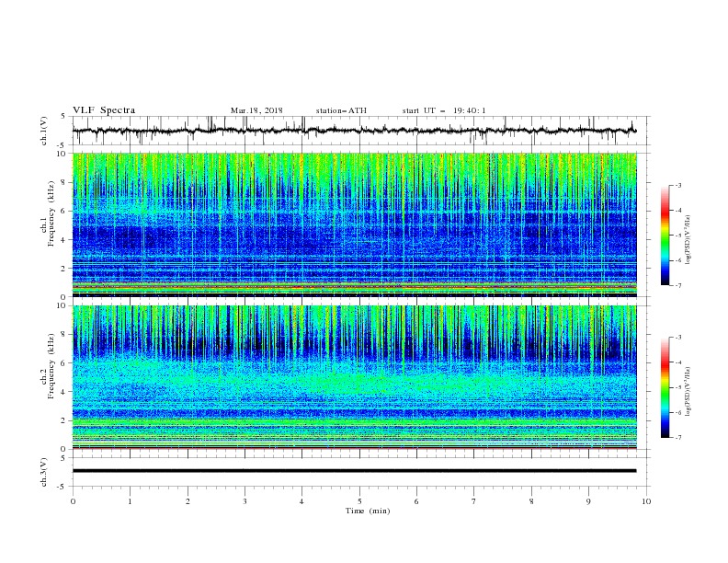Click the "Time (min)" x-axis label

click(x=368, y=511)
